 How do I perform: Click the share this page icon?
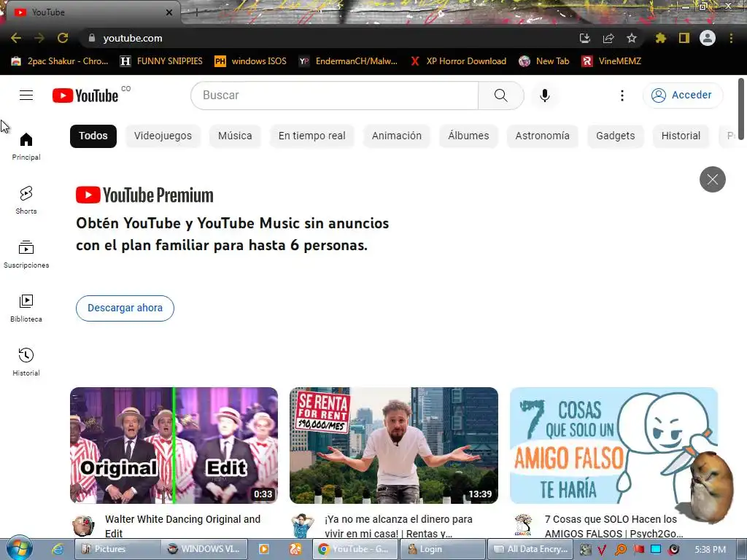pos(608,38)
